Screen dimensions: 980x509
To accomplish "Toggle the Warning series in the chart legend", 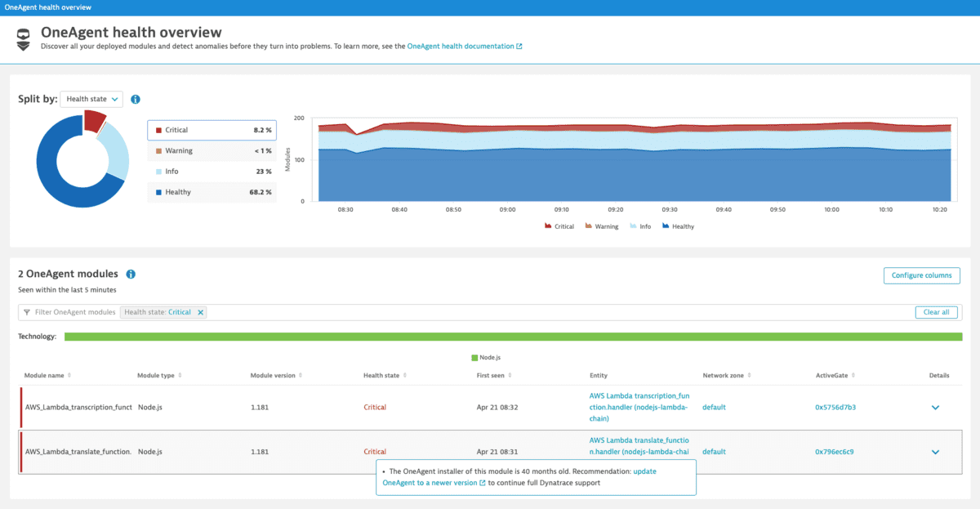I will (601, 226).
